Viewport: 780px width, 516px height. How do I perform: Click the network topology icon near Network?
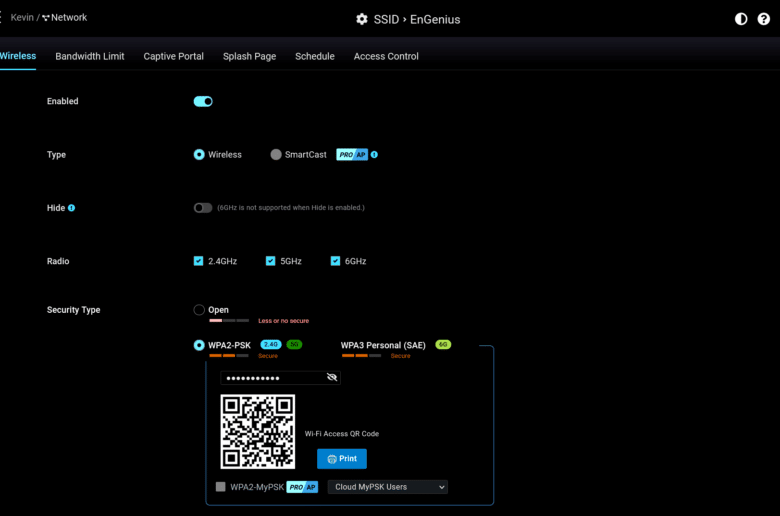coord(46,18)
